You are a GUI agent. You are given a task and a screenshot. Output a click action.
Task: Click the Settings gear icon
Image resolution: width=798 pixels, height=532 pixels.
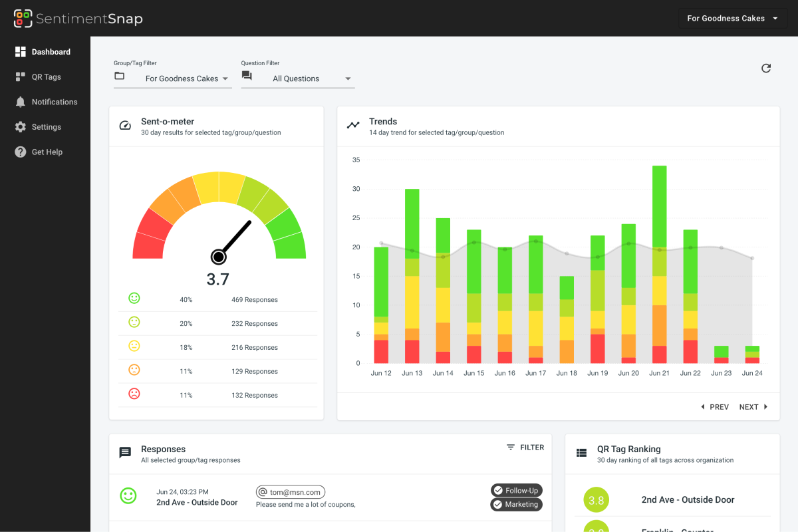(20, 127)
